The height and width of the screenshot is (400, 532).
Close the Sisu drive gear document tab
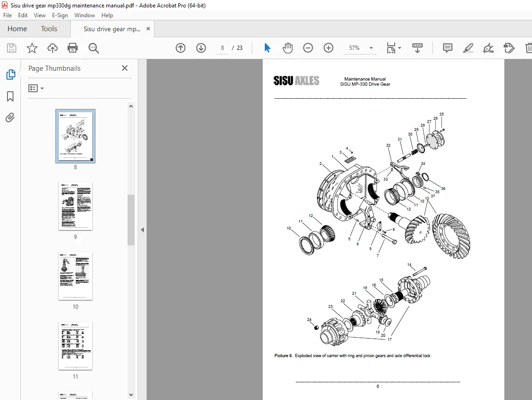148,29
